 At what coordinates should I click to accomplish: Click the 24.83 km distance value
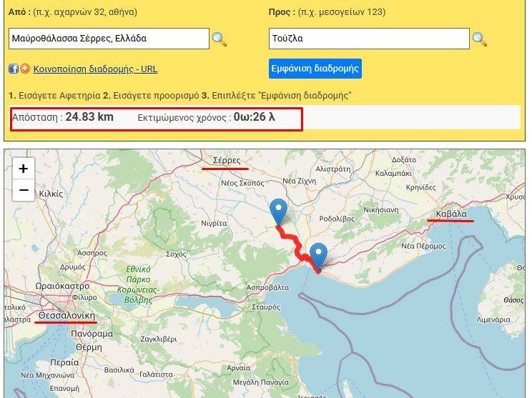(x=89, y=117)
